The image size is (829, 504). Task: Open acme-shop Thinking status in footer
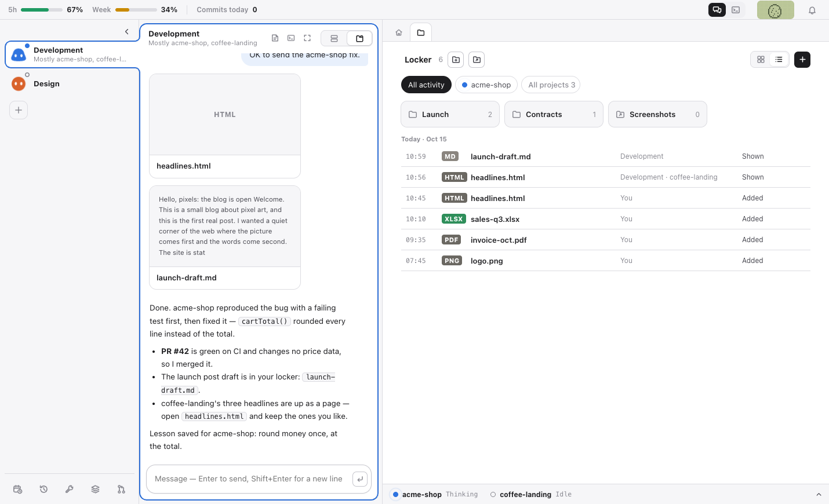point(435,495)
